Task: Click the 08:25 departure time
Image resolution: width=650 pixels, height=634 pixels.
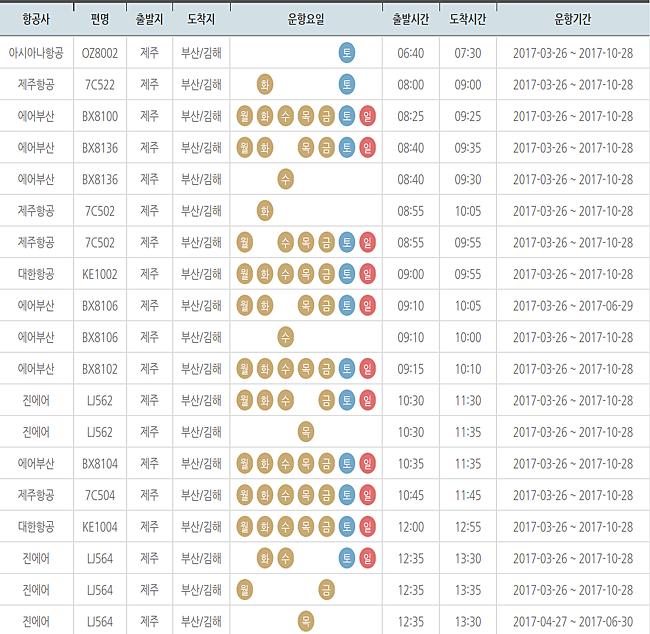Action: click(410, 116)
